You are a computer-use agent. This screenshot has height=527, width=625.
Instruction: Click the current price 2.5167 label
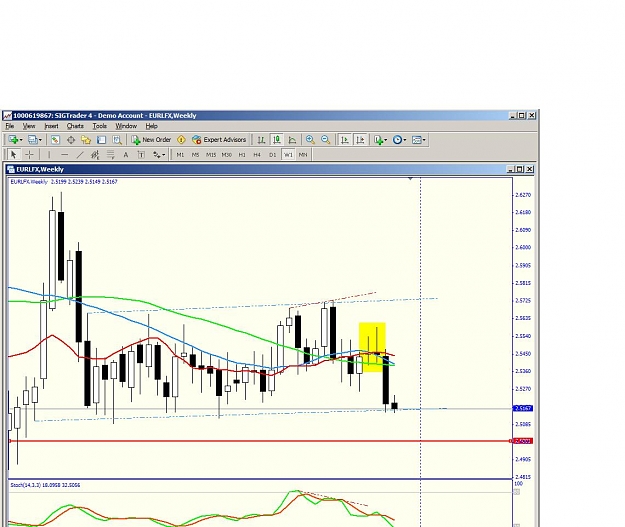pyautogui.click(x=523, y=408)
